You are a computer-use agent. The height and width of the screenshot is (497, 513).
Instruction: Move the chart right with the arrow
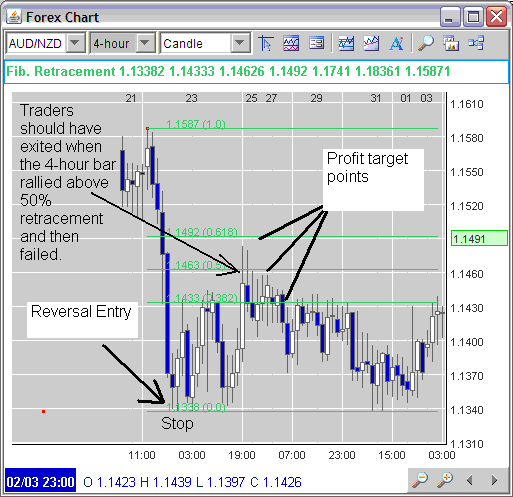pos(495,480)
